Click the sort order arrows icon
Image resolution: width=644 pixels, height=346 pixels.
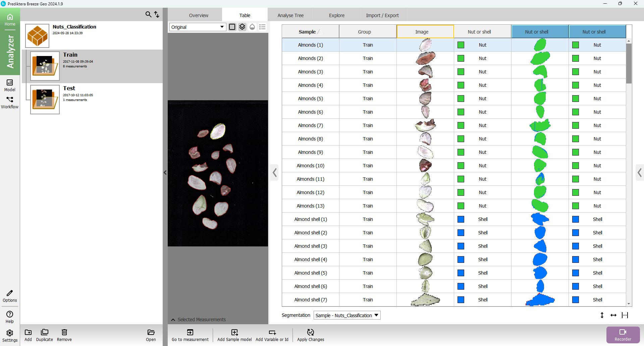tap(157, 14)
